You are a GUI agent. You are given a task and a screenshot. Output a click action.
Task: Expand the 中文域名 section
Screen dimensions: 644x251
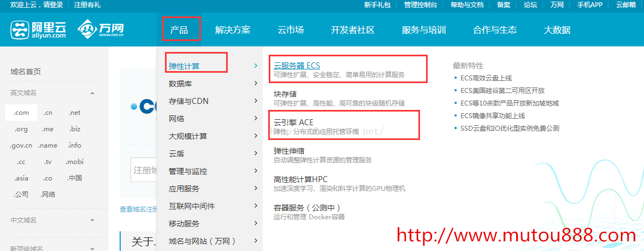pyautogui.click(x=93, y=220)
